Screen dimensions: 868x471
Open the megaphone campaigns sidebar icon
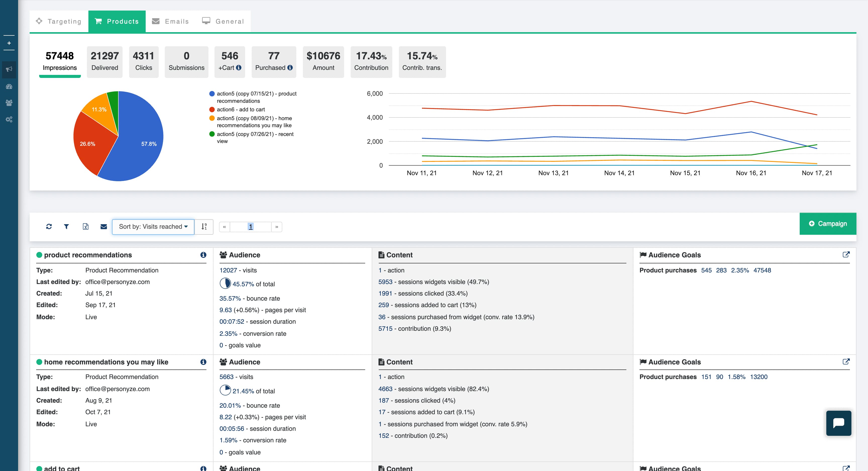9,69
